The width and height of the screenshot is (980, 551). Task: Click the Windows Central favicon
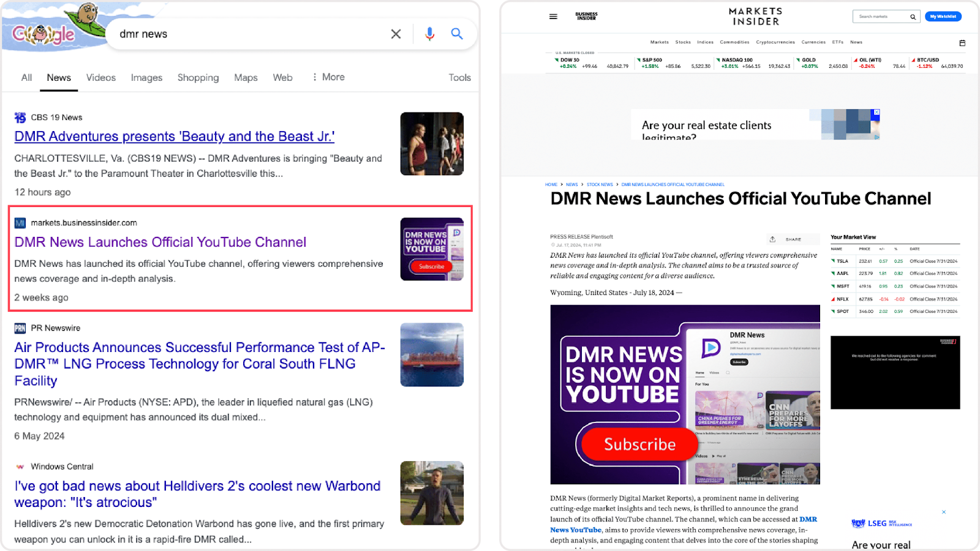click(x=20, y=467)
